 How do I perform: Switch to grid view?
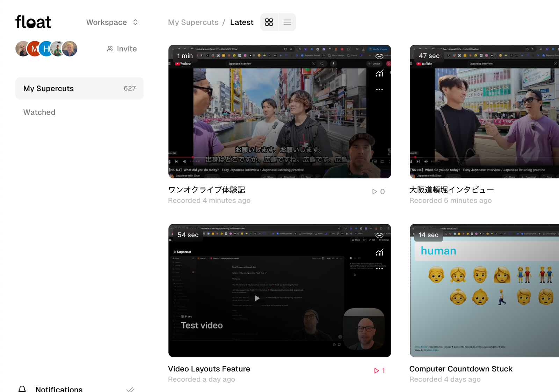coord(269,22)
